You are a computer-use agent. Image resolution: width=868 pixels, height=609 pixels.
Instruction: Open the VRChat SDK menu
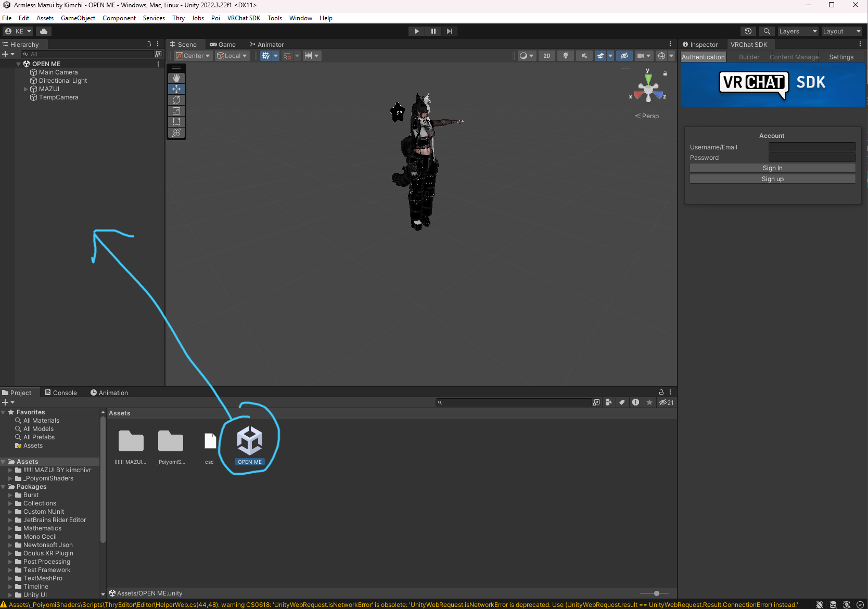(x=244, y=18)
